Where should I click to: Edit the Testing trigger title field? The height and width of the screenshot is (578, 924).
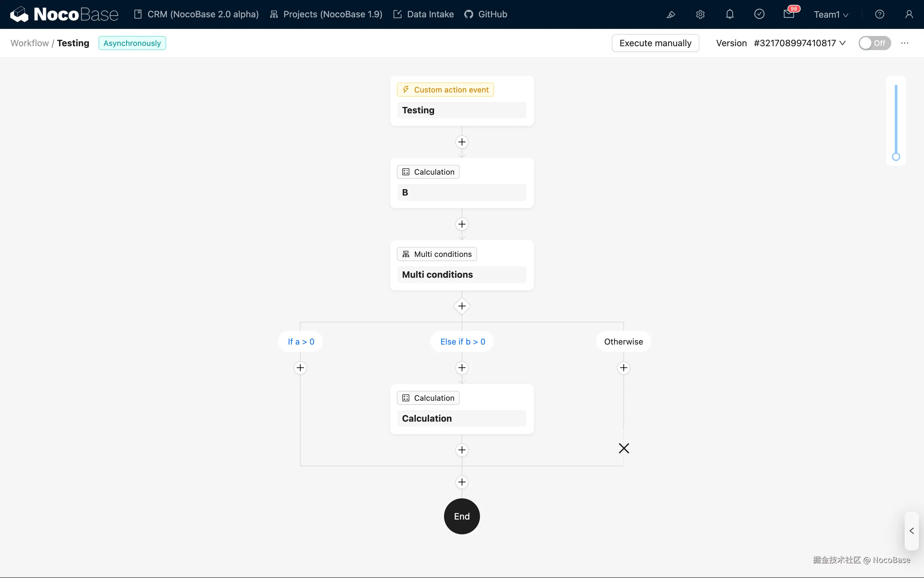click(462, 110)
